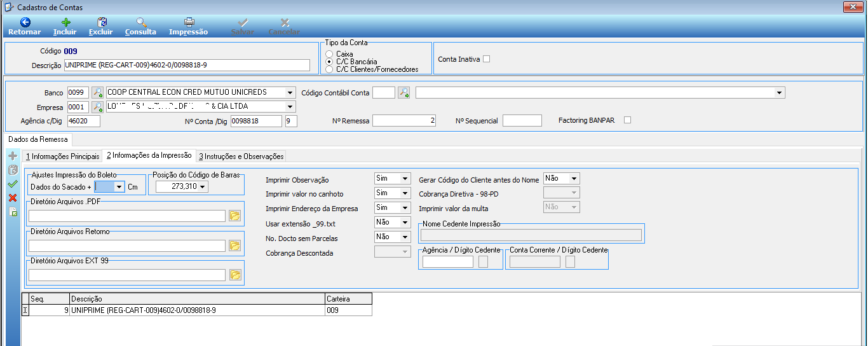Screen dimensions: 868x346
Task: Open Gerar Código do Cliente dropdown
Action: pos(574,179)
